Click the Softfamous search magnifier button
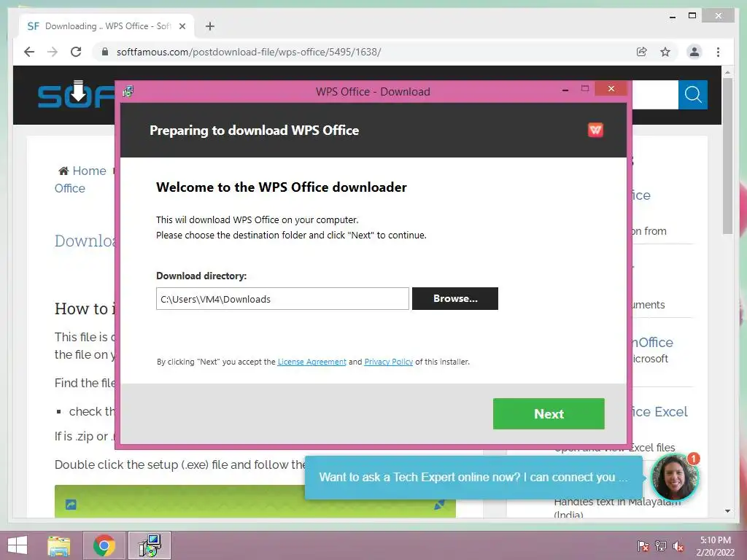747x560 pixels. (x=693, y=95)
